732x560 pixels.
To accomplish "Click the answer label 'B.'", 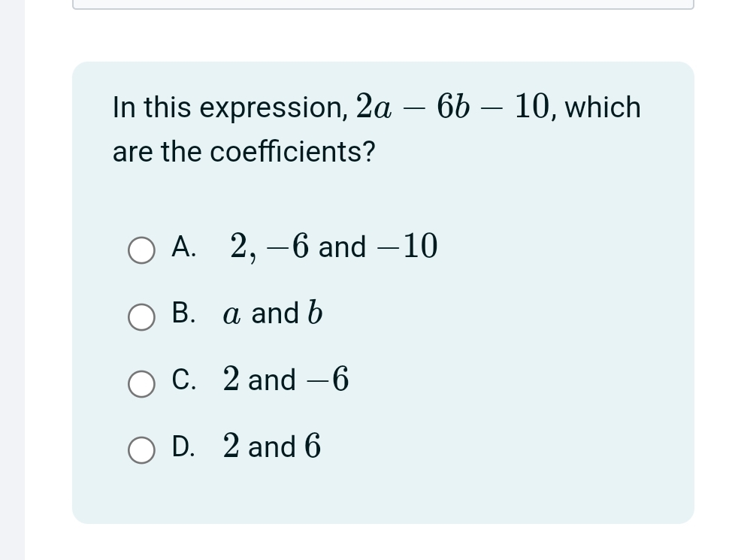I will pyautogui.click(x=184, y=314).
